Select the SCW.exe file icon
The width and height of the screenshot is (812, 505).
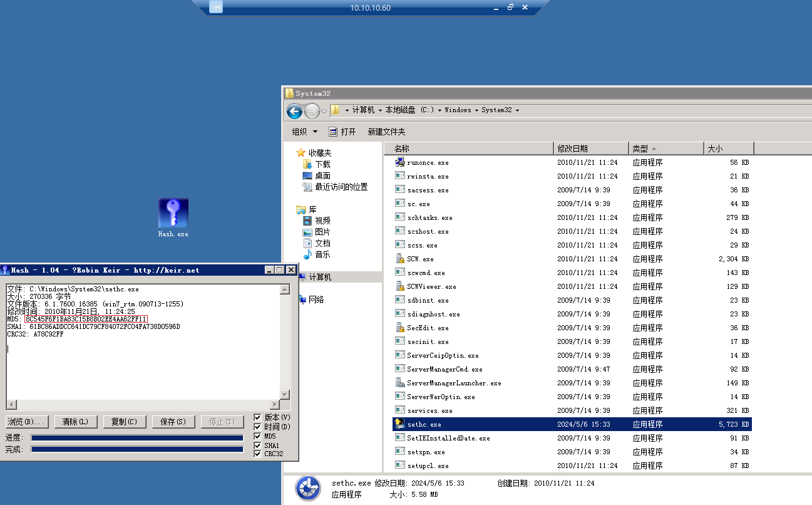coord(400,259)
